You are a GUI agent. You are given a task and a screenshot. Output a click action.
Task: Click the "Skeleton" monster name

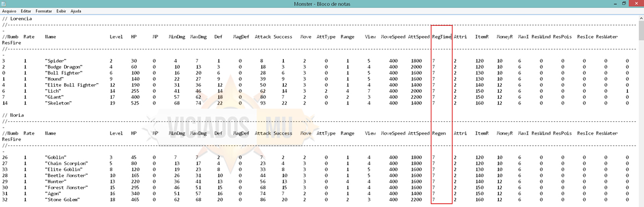point(58,102)
